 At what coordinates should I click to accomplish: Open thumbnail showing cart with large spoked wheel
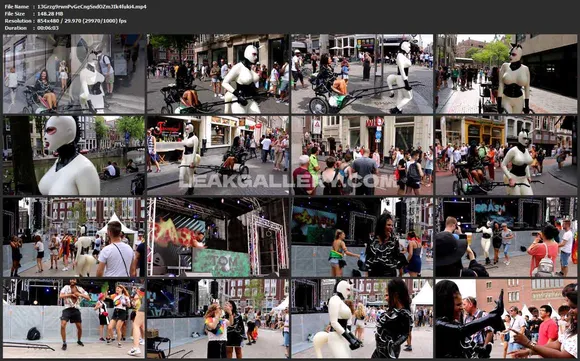(362, 74)
